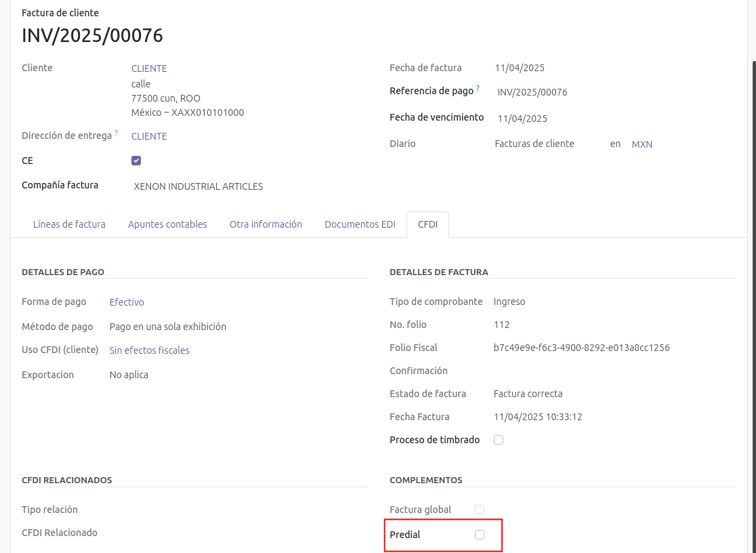Click the Fecha de vencimiento date field
Image resolution: width=756 pixels, height=553 pixels.
(x=522, y=119)
